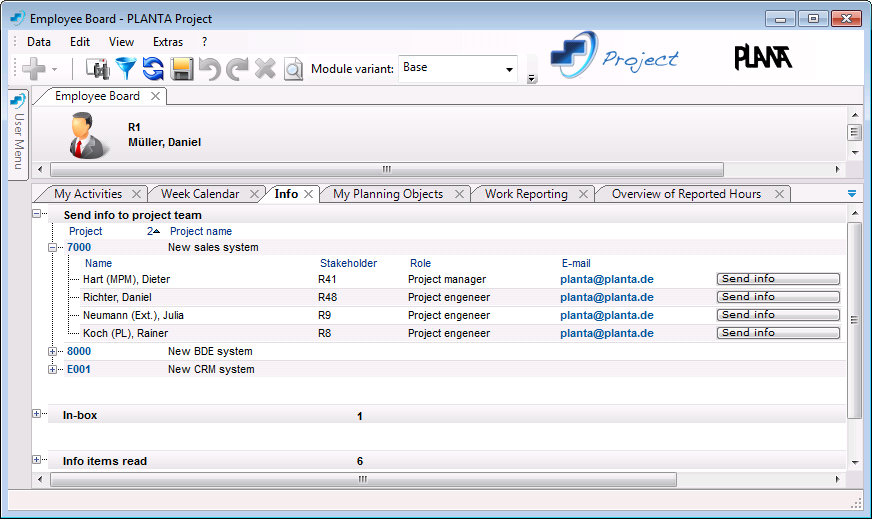Click Neumann's planta@planta.de email link

coord(607,315)
